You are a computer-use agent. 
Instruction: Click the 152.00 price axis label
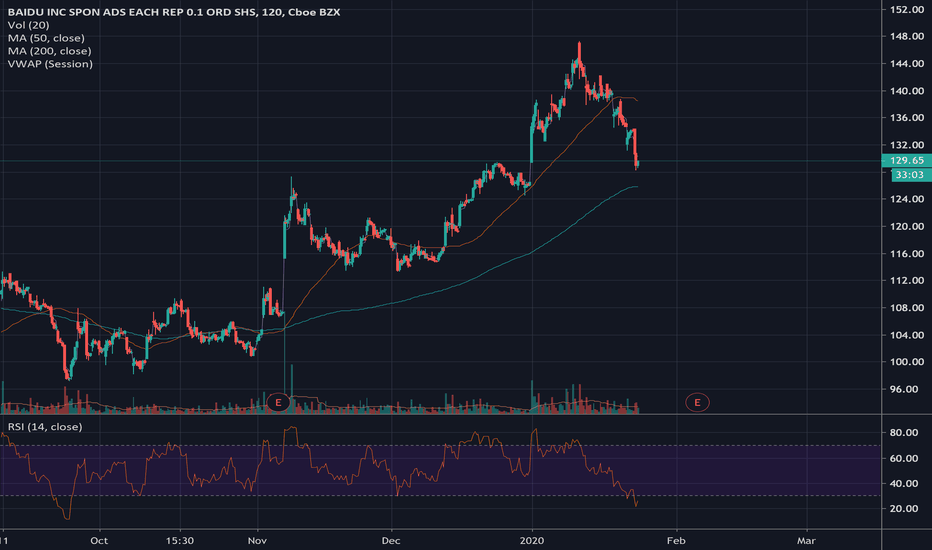906,10
